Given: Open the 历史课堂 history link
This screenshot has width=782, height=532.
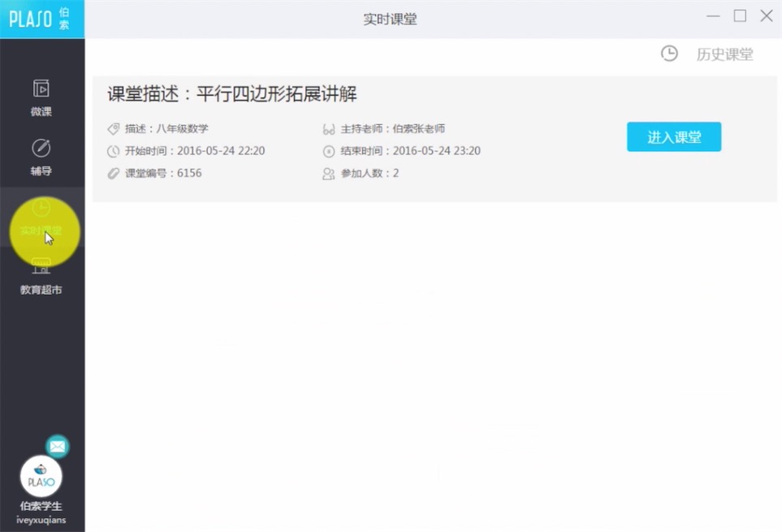Looking at the screenshot, I should pyautogui.click(x=724, y=54).
